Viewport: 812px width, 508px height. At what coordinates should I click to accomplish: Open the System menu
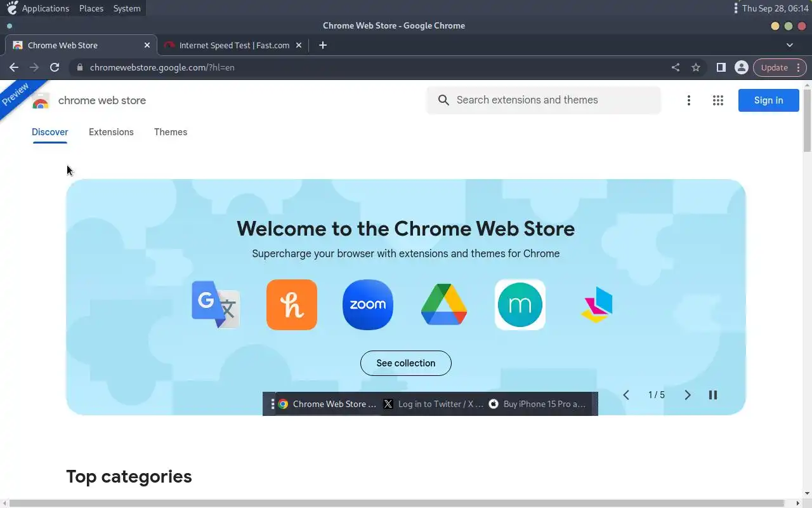click(127, 8)
